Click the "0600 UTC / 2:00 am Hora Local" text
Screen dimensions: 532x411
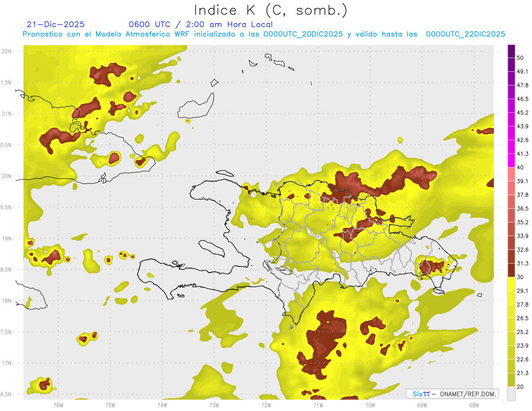201,24
